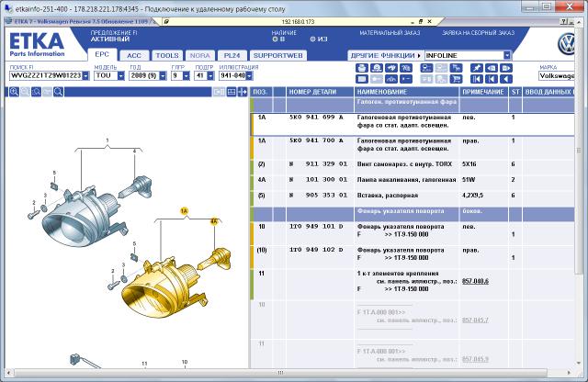Open the ПОИСК FI VIN dropdown arrow

[x=85, y=75]
